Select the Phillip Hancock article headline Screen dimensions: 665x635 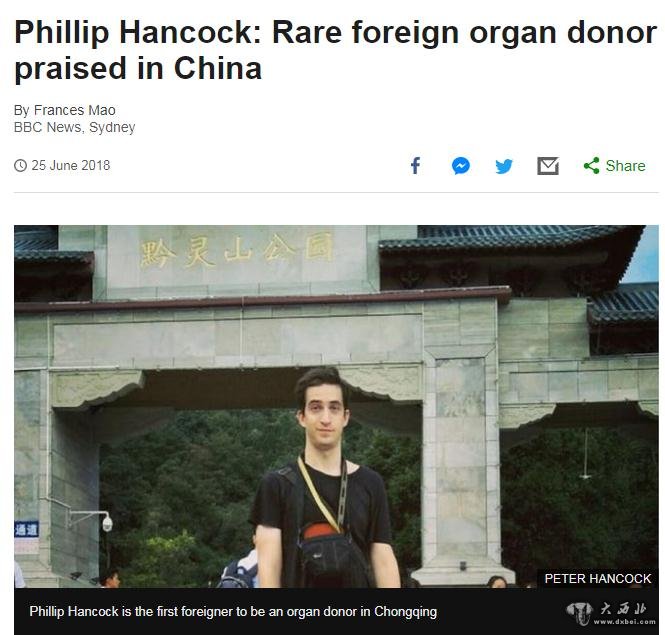pyautogui.click(x=335, y=50)
